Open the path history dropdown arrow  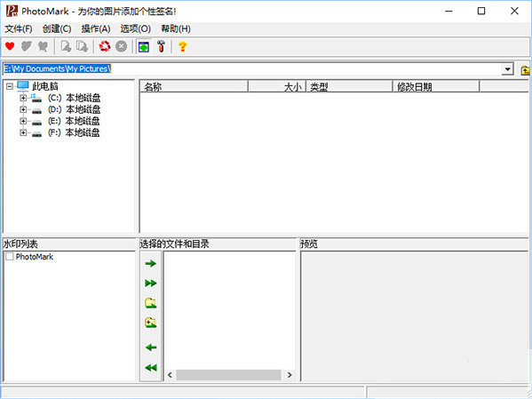click(507, 69)
